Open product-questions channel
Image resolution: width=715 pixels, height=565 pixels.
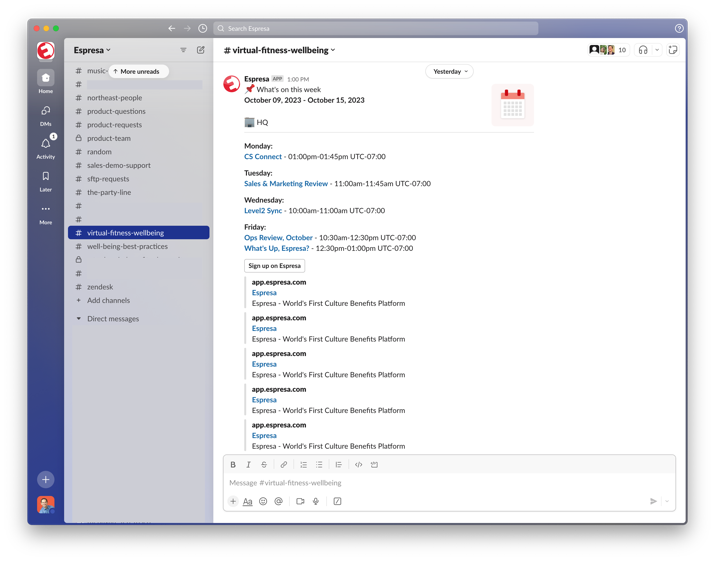[x=139, y=111]
